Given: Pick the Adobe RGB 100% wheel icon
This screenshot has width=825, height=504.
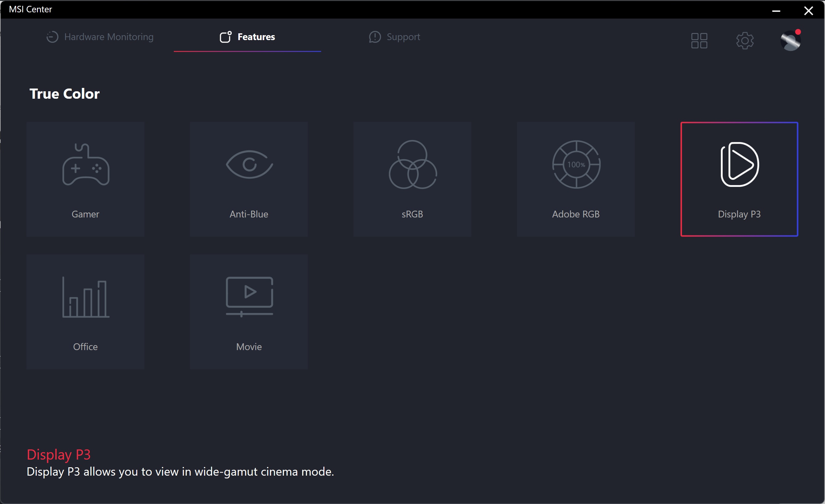Looking at the screenshot, I should 576,164.
